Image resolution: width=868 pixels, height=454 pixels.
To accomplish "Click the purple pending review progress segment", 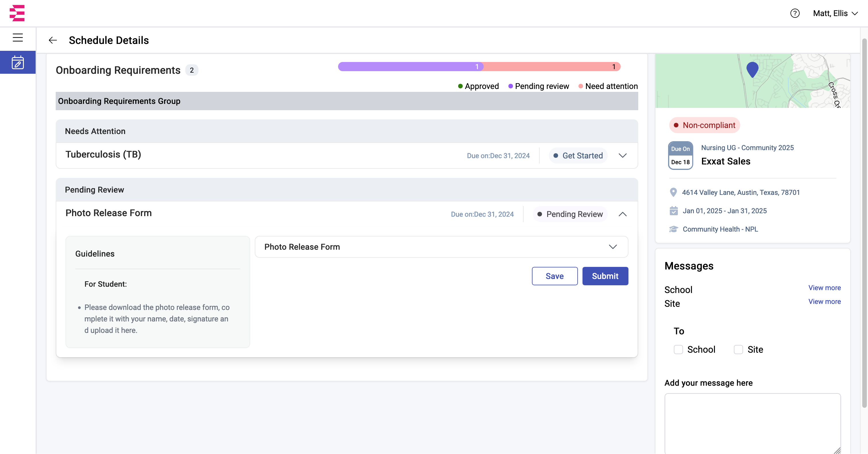I will [x=410, y=67].
